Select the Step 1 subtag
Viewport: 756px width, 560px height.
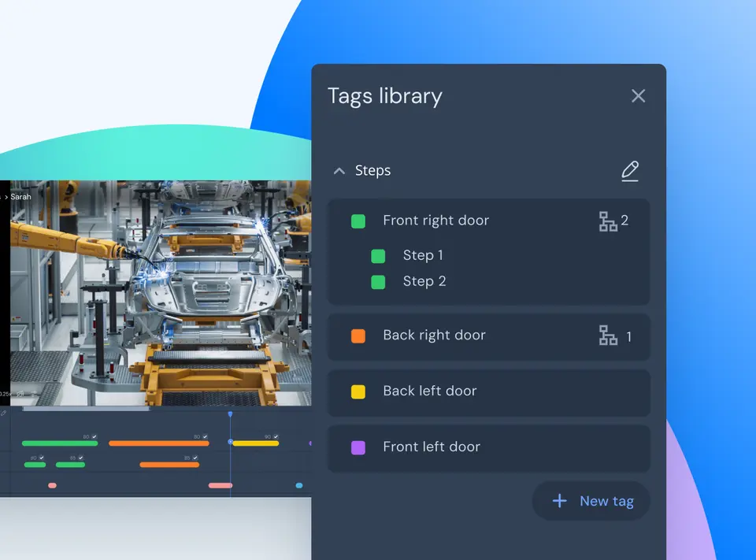pos(423,255)
